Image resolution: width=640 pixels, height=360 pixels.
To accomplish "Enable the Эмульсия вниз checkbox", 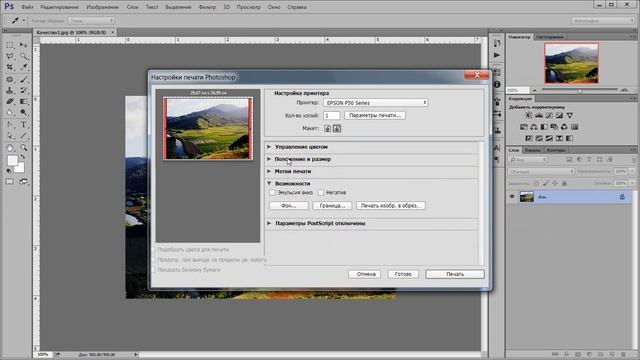I will 273,193.
